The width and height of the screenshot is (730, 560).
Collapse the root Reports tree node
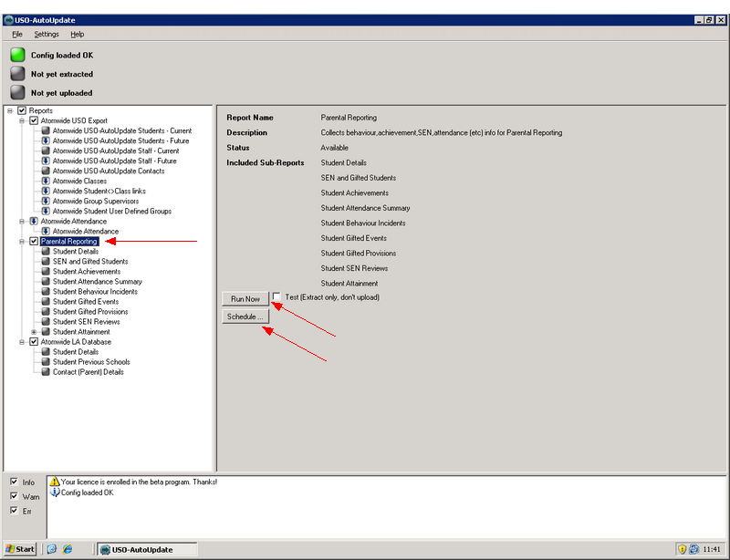(10, 110)
